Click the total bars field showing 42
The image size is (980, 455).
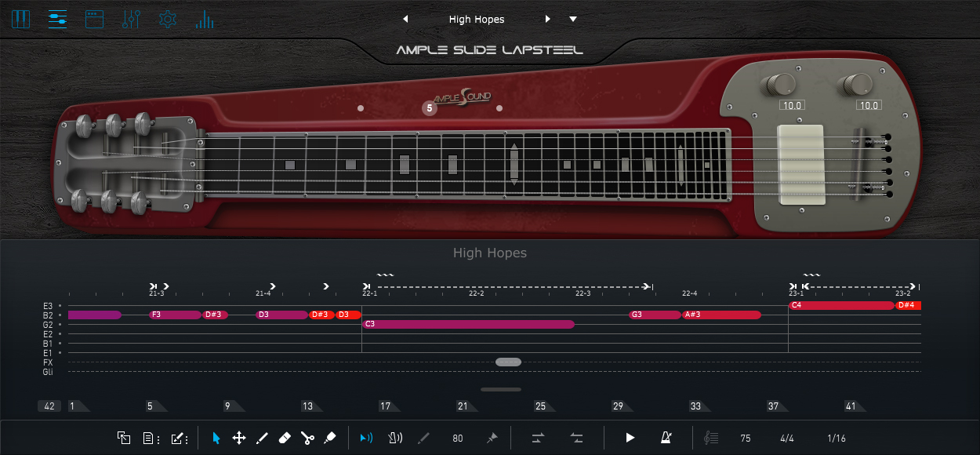click(x=49, y=406)
